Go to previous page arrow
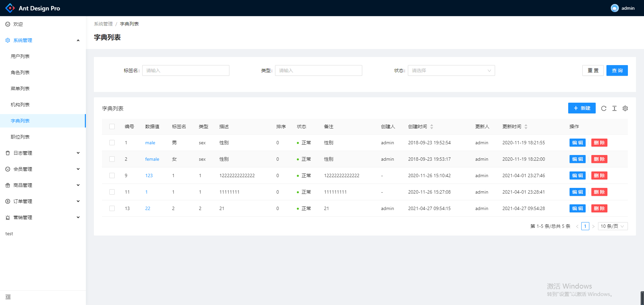 point(577,226)
